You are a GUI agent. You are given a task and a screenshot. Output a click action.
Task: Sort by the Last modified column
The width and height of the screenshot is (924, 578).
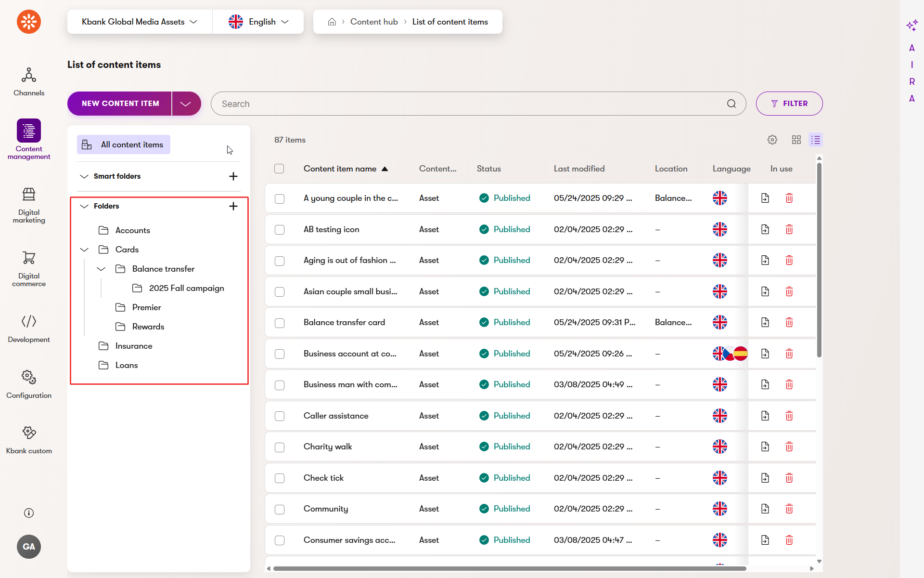579,169
